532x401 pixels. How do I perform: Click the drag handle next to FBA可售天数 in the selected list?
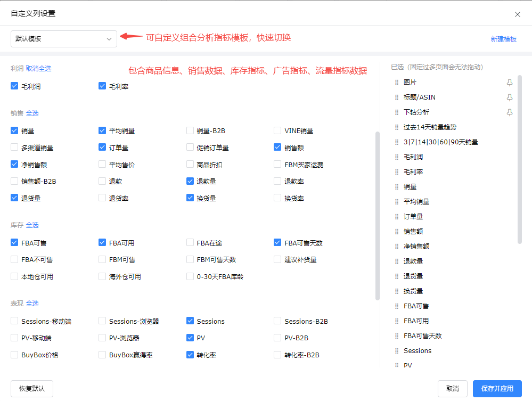pos(396,336)
